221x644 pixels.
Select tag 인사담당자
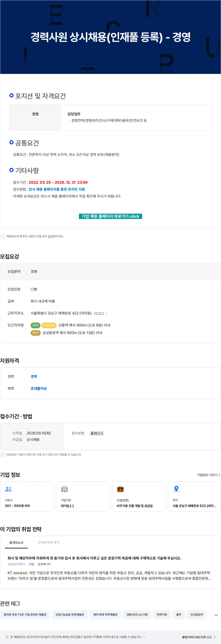197,615
